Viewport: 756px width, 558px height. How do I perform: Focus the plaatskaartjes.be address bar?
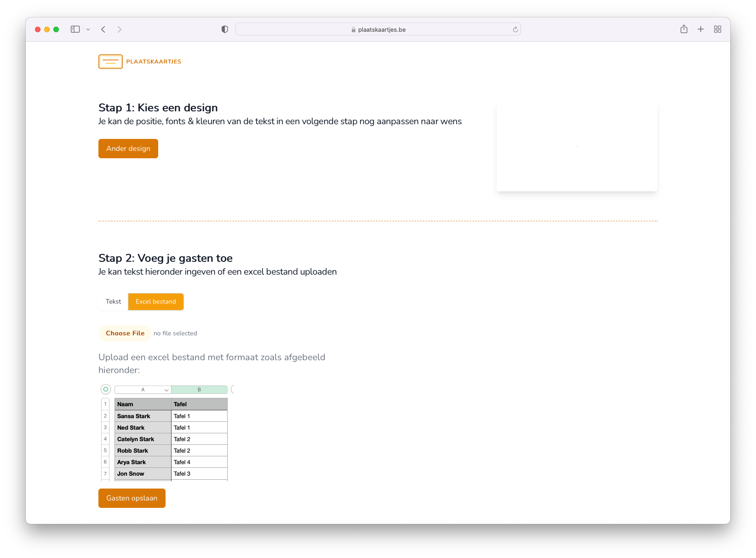[x=378, y=29]
